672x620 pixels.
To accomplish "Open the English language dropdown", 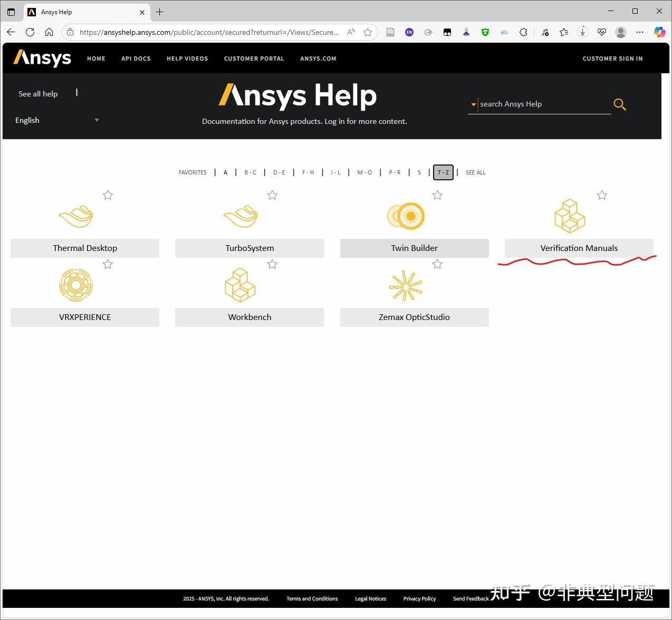I will (57, 120).
